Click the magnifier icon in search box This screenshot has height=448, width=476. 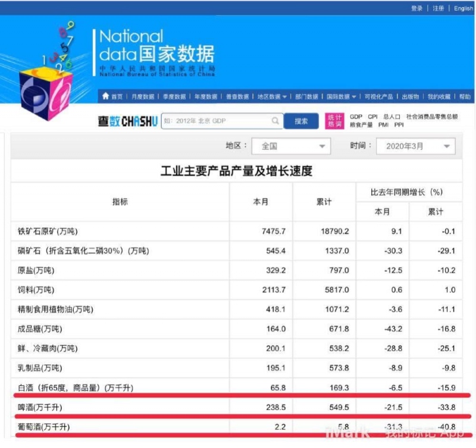pos(275,121)
